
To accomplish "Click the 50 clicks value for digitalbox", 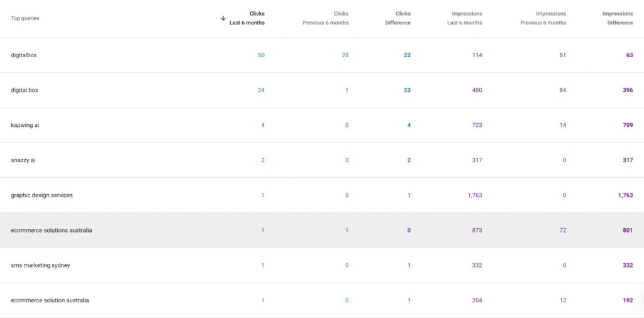I will tap(261, 55).
